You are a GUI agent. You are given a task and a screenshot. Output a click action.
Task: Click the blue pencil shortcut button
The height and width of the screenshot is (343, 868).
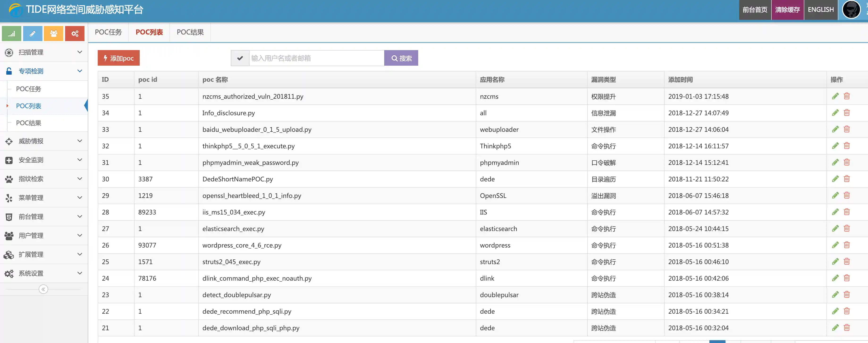click(x=33, y=33)
